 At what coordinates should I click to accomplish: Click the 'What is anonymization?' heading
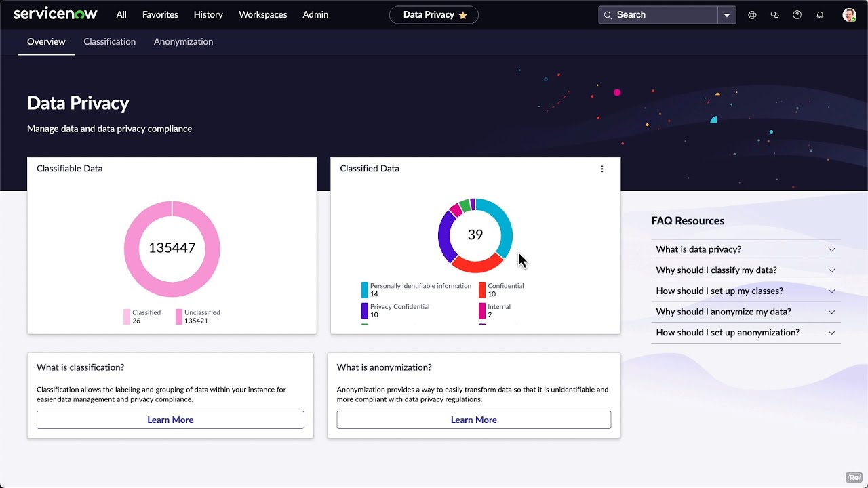click(384, 367)
